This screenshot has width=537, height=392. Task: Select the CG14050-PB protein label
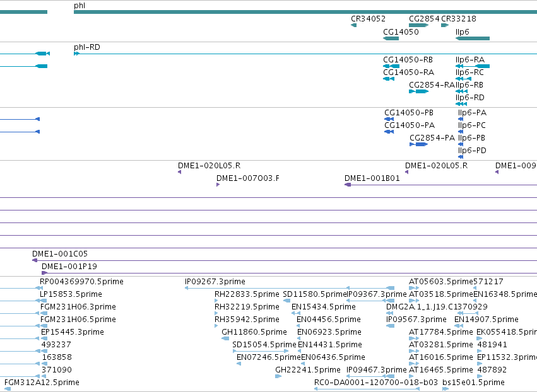coord(409,113)
